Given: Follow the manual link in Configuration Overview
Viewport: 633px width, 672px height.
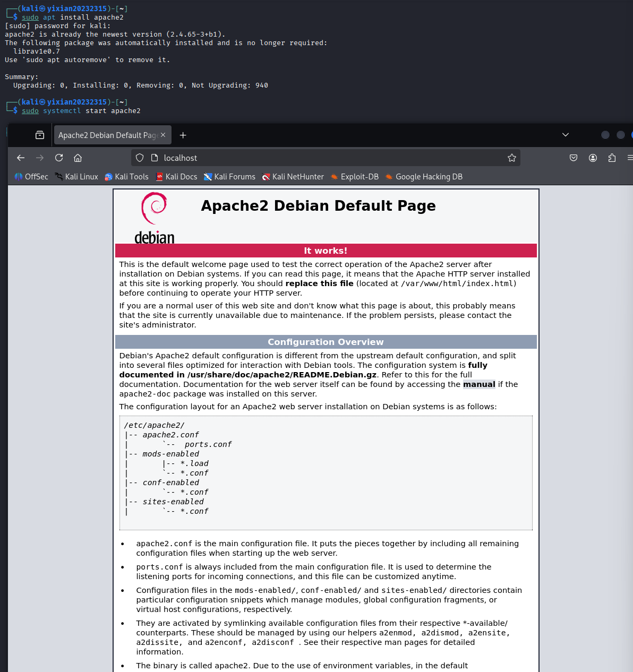Looking at the screenshot, I should tap(479, 384).
